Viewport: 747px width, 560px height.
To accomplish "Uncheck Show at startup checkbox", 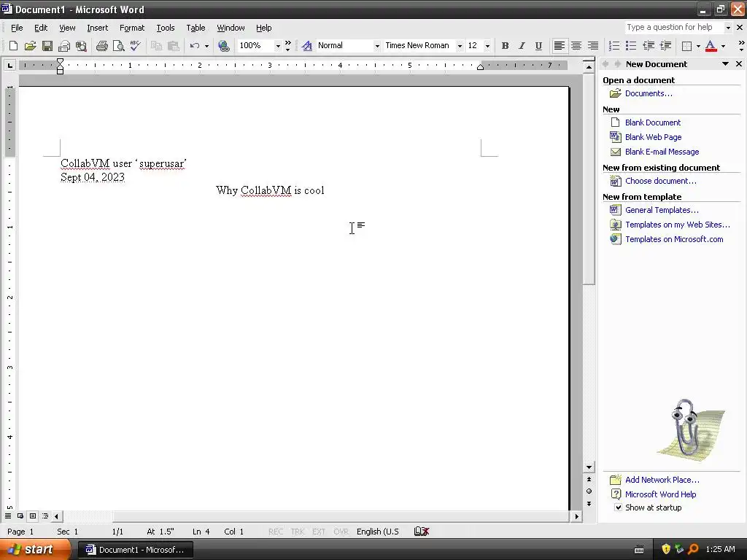I will click(x=618, y=507).
